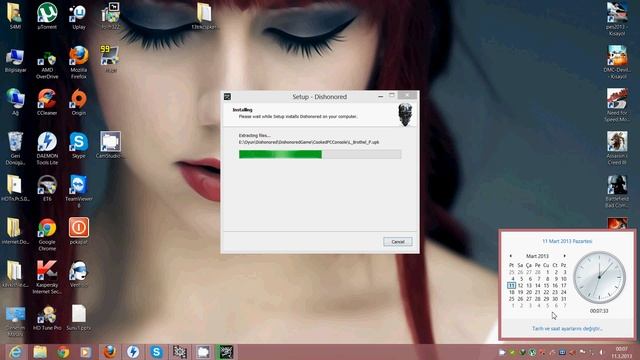The image size is (640, 360).
Task: Select the Ağ network desktop icon
Action: (x=15, y=102)
